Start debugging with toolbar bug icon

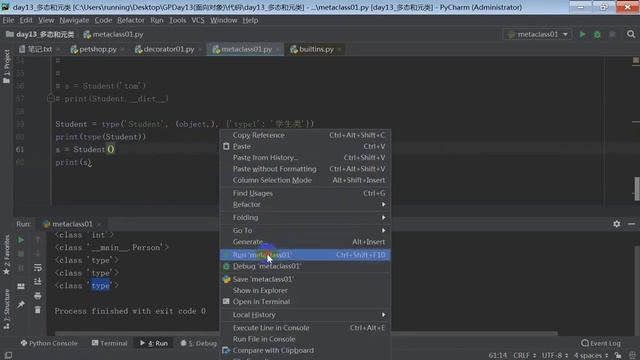coord(597,35)
